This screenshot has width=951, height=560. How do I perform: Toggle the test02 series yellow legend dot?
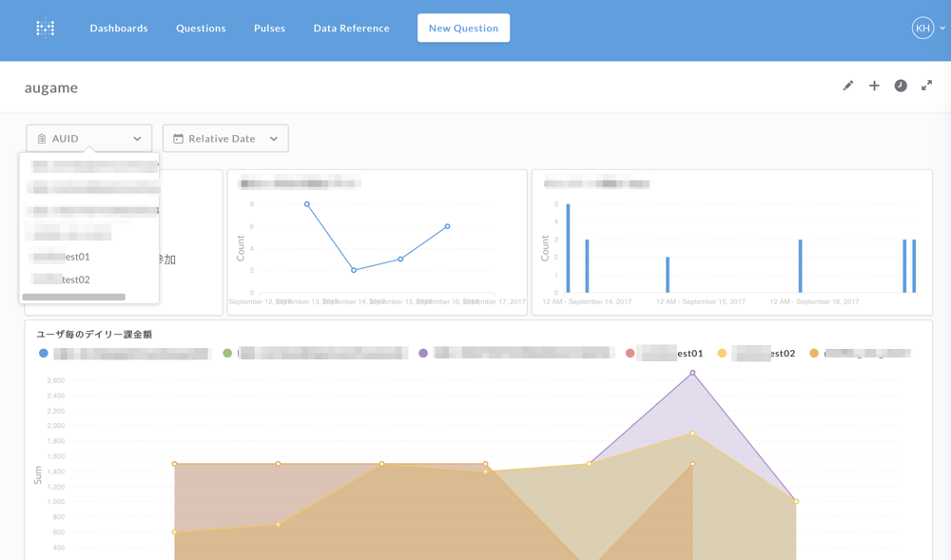722,353
